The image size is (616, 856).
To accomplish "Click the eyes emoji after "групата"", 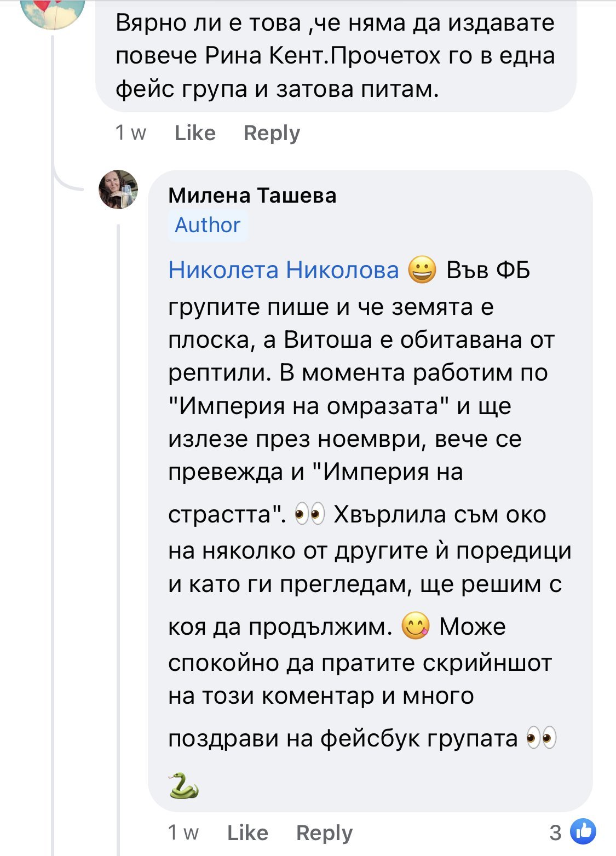I will (x=541, y=738).
